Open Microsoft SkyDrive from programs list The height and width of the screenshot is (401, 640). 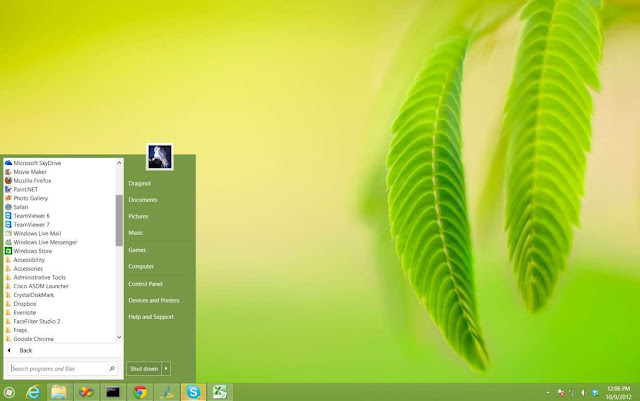(x=33, y=163)
